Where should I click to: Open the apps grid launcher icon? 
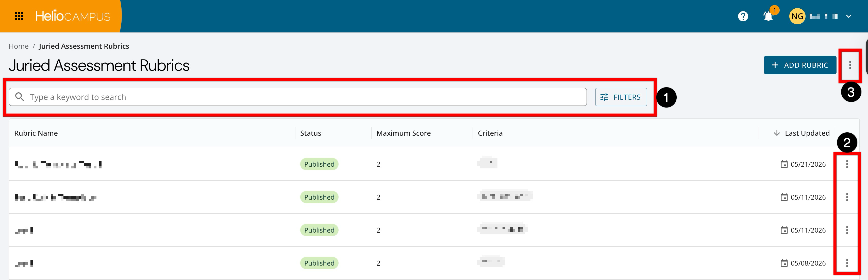[20, 16]
